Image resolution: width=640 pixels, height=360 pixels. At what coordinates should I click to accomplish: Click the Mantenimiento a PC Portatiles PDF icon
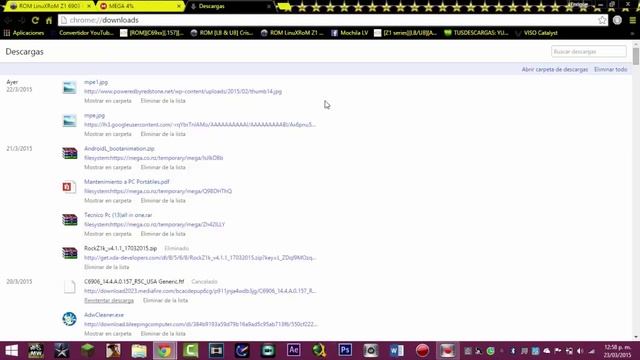click(69, 187)
